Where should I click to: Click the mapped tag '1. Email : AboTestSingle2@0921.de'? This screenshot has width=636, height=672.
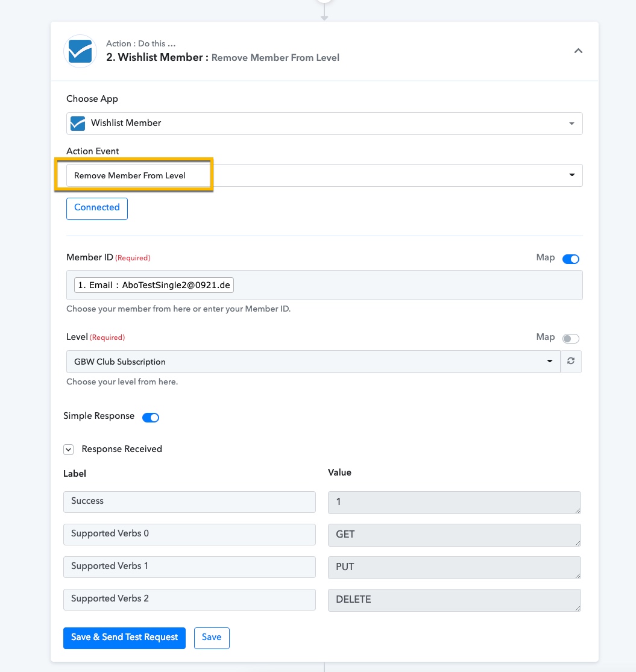(x=154, y=285)
